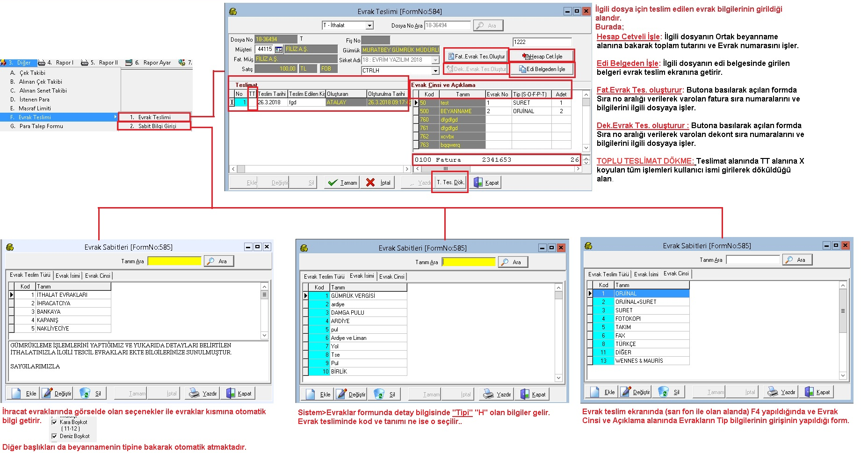868x453 pixels.
Task: Click the customer lookup icon beside 44115
Action: [278, 49]
